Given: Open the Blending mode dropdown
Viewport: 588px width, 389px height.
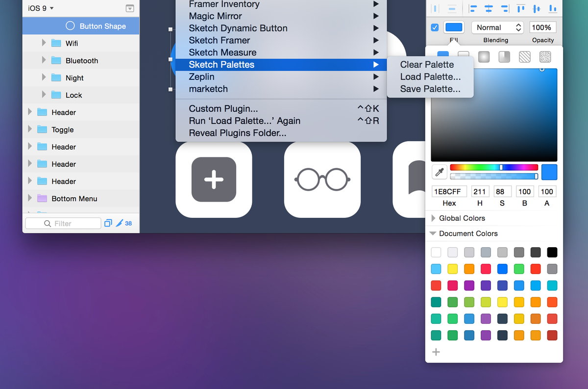Looking at the screenshot, I should click(497, 27).
